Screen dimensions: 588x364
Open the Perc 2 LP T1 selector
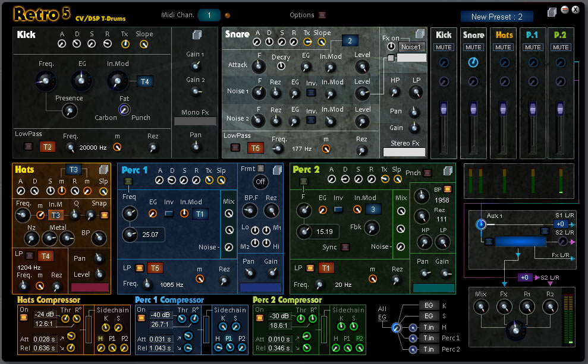coord(326,268)
